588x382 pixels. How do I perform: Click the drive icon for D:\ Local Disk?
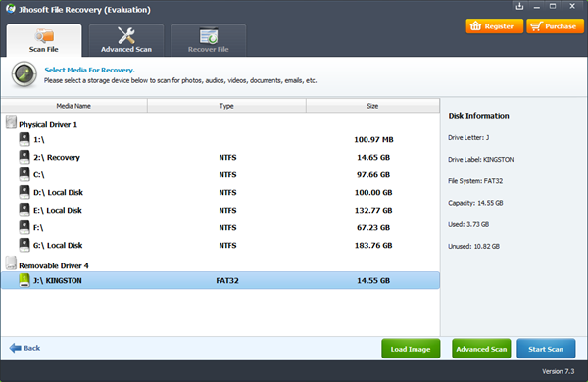tap(24, 192)
